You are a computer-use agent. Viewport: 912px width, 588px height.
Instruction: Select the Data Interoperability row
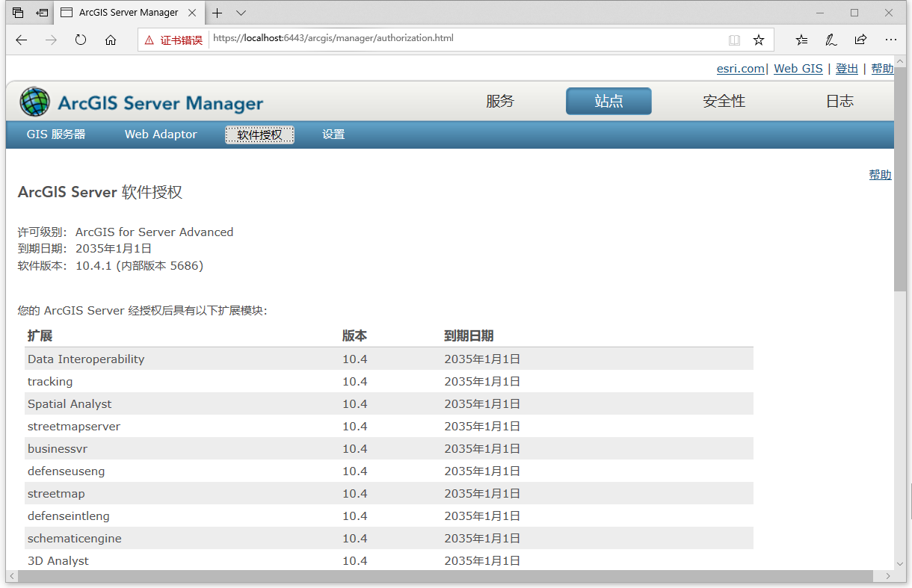(389, 359)
